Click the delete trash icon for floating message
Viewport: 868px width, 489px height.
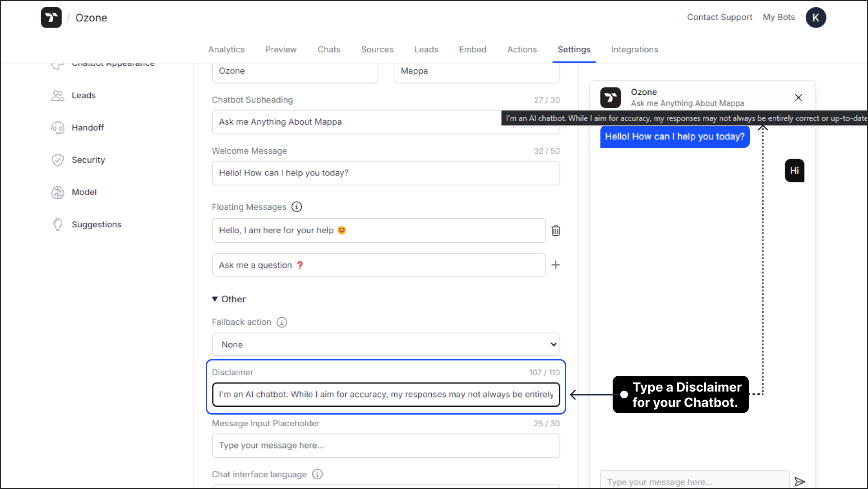555,230
